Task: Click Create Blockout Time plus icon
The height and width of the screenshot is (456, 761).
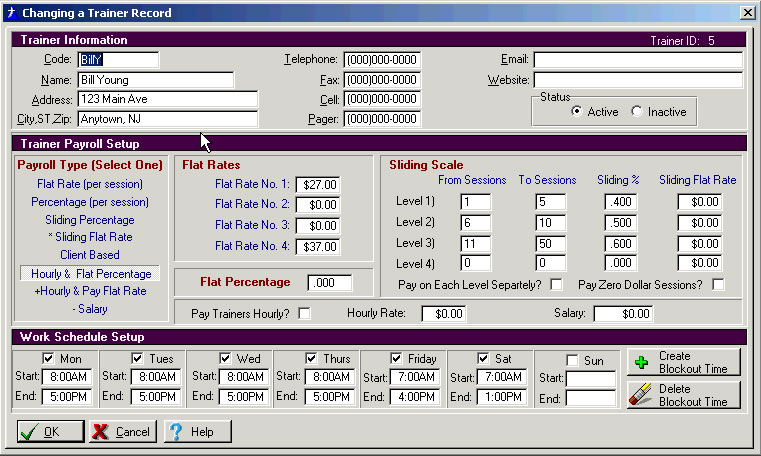Action: (x=641, y=362)
